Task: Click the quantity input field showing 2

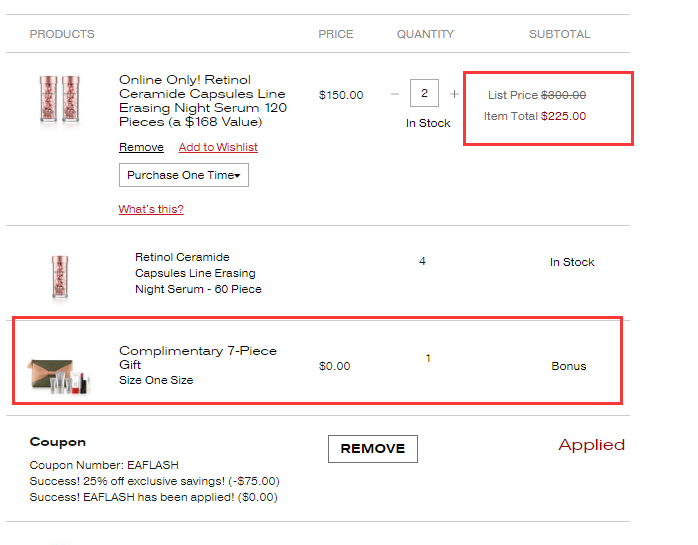Action: tap(424, 93)
